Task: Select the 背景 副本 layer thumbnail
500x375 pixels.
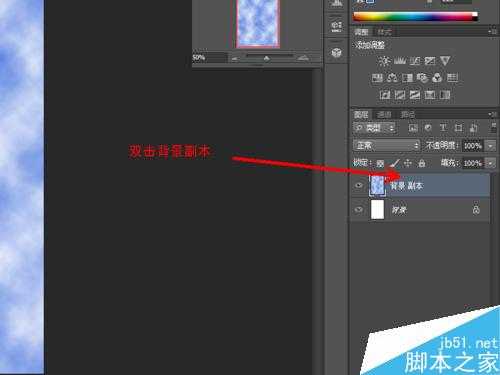Action: [x=377, y=185]
